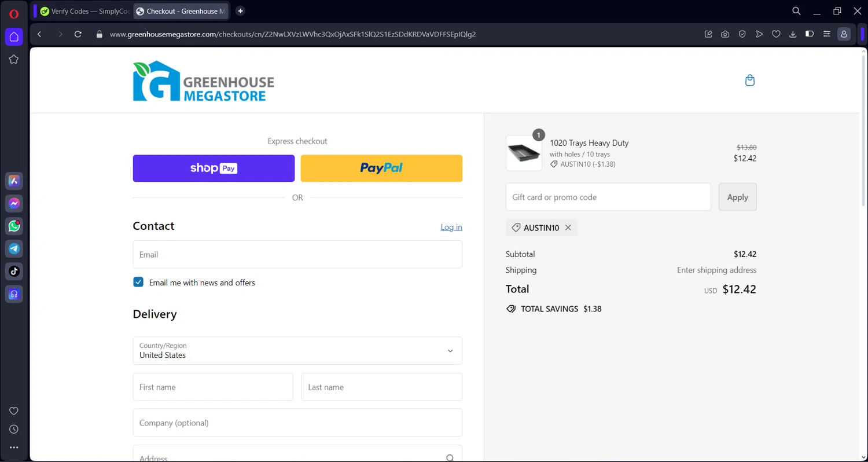Click the Enter shipping address text
Viewport: 868px width, 462px height.
pos(716,270)
